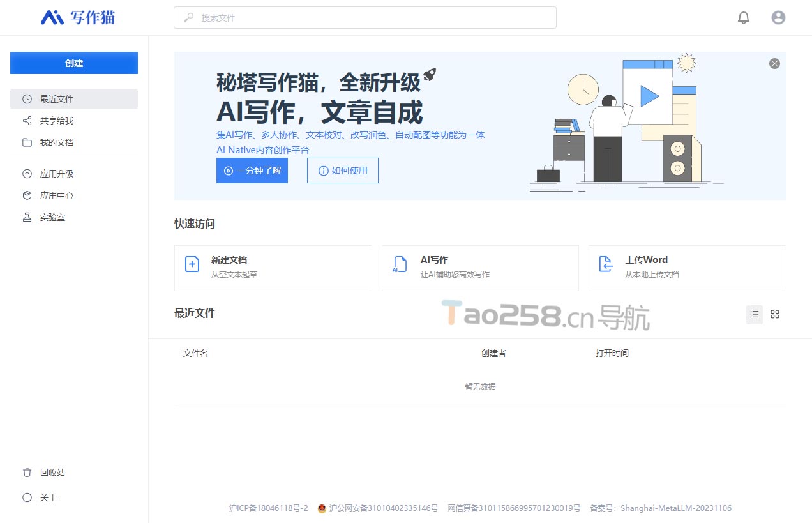This screenshot has height=523, width=812.
Task: Open the 上传Word quick access card
Action: point(688,268)
